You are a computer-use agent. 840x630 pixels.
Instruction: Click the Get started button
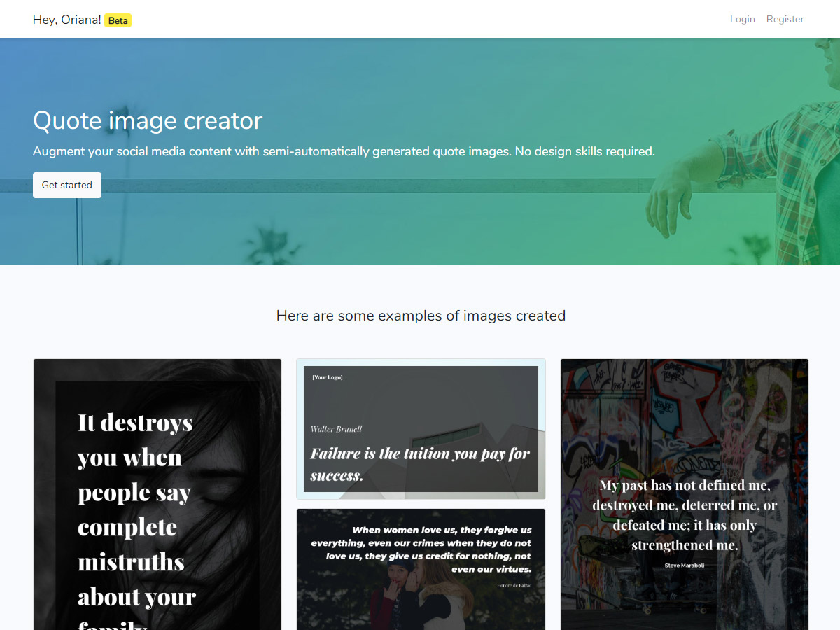[x=67, y=185]
